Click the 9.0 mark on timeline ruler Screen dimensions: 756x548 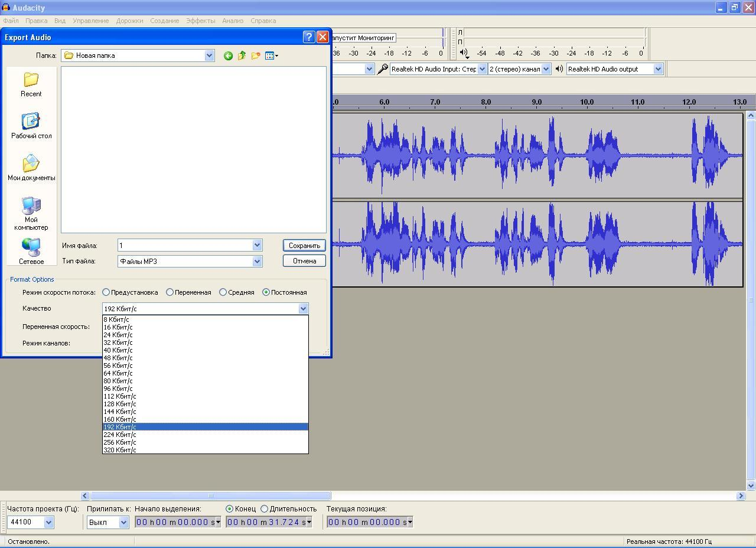coord(536,102)
